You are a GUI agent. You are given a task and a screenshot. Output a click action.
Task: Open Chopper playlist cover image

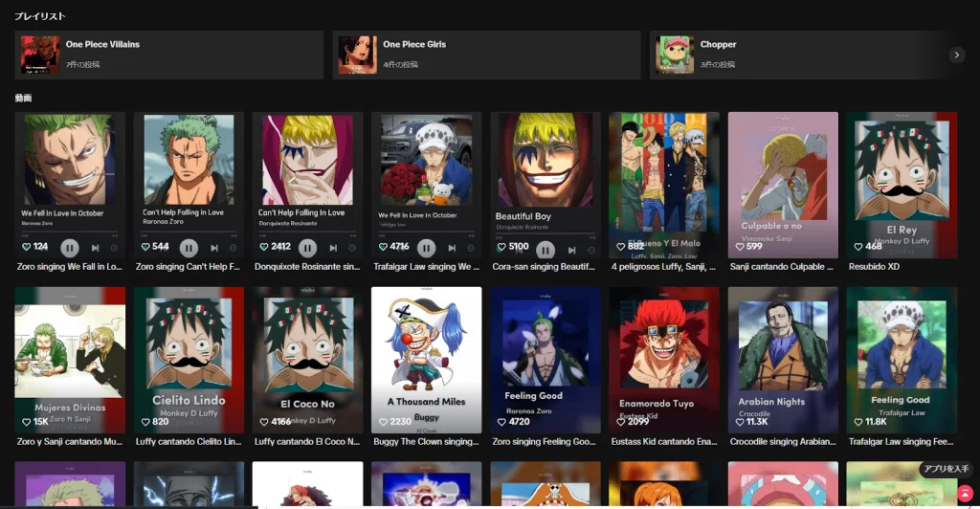[675, 55]
